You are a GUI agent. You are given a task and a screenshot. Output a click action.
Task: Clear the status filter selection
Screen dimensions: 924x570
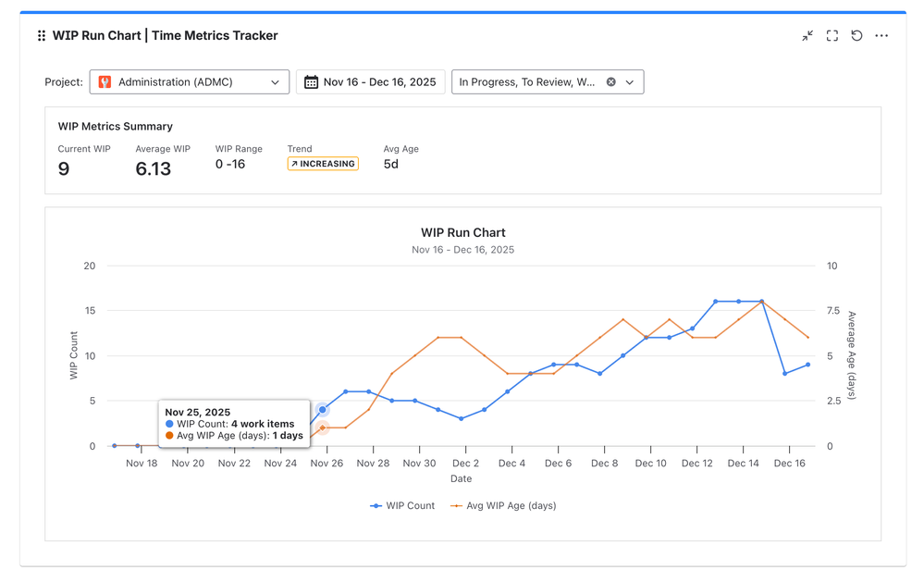click(610, 82)
